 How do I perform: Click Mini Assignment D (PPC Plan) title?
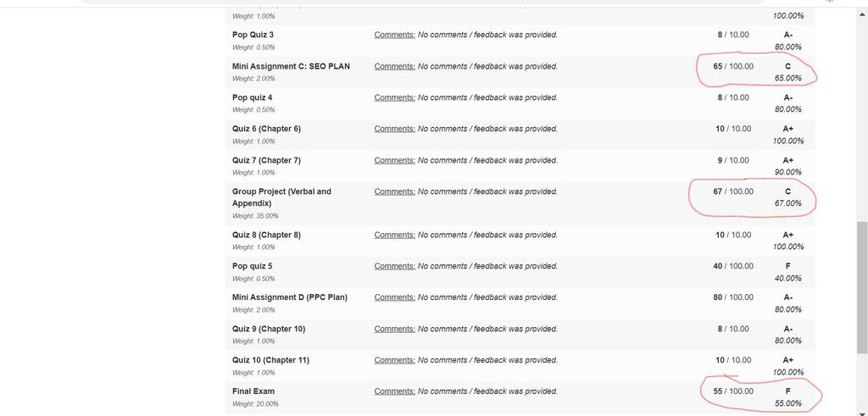point(290,297)
